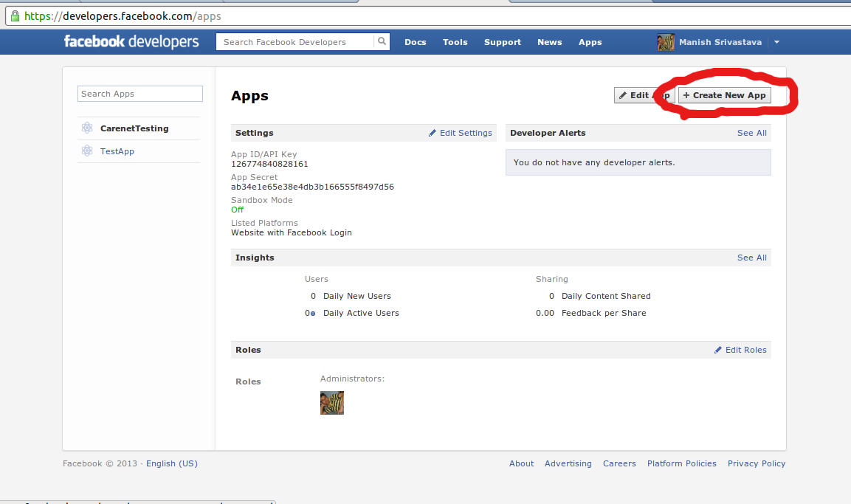851x504 pixels.
Task: Click the facebook developers logo
Action: [131, 41]
